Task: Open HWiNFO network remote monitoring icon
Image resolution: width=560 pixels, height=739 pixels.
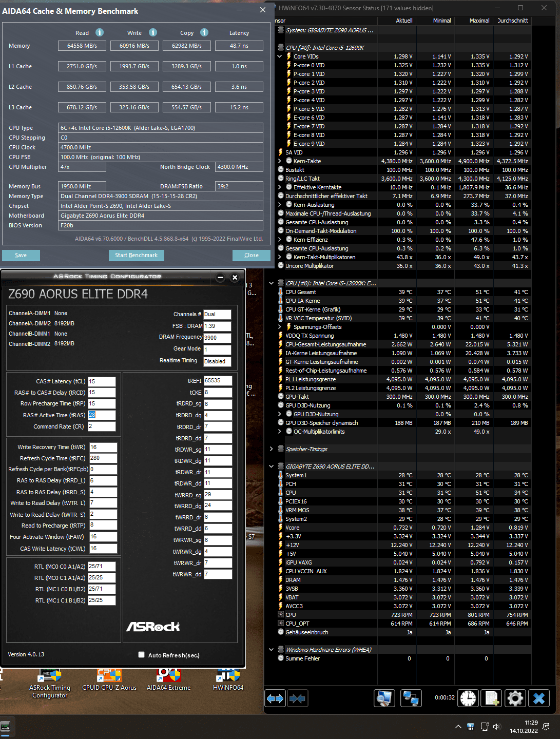Action: click(x=411, y=698)
